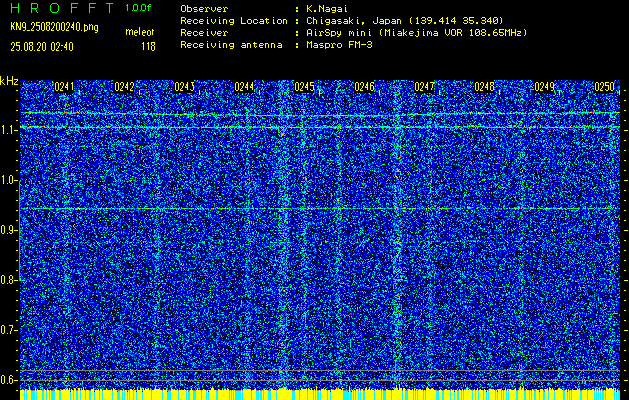The image size is (629, 400).
Task: Click the Maspro FM-3 antenna text
Action: tap(339, 45)
